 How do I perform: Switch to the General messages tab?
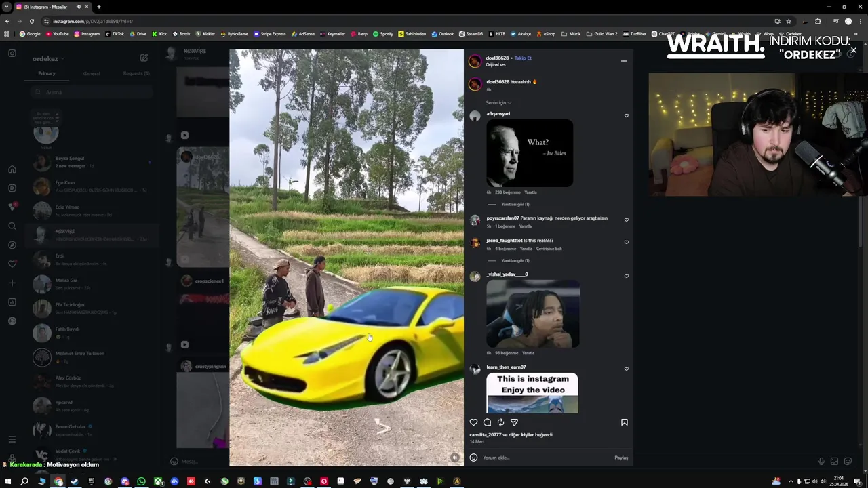pyautogui.click(x=92, y=73)
